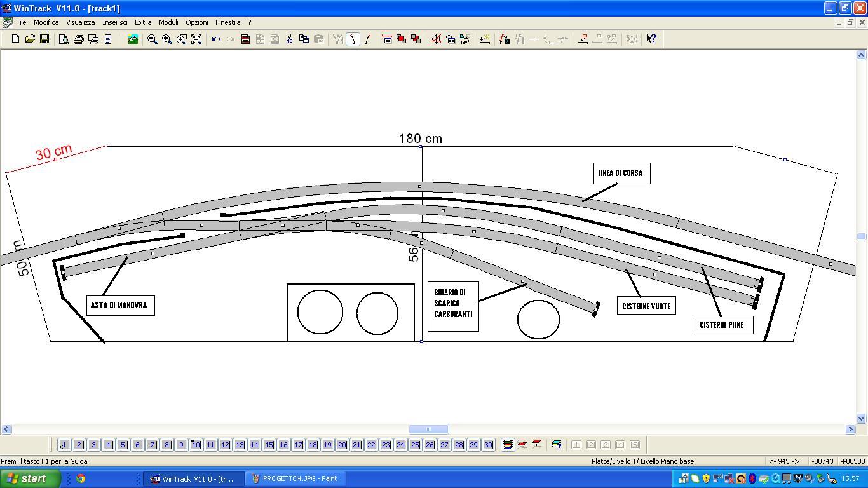Select layer 1 button
The image size is (868, 488).
point(64,445)
